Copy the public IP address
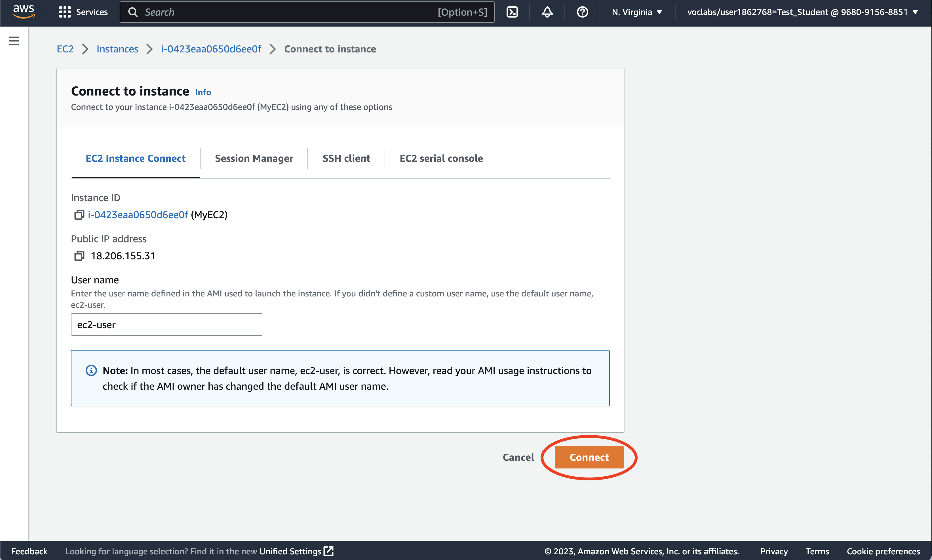This screenshot has width=932, height=560. click(x=79, y=256)
